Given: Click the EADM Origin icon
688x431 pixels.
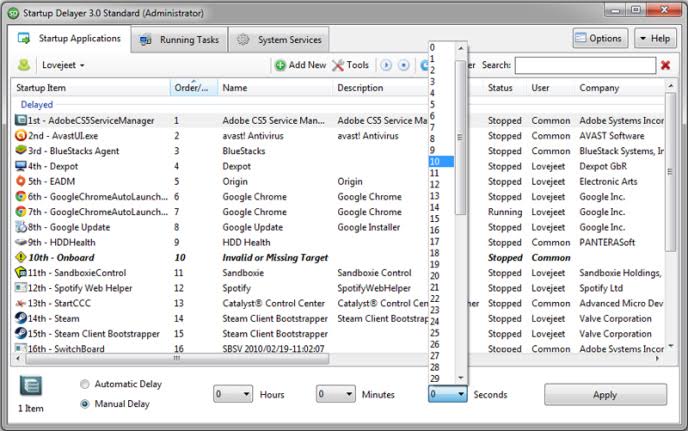Looking at the screenshot, I should click(21, 181).
